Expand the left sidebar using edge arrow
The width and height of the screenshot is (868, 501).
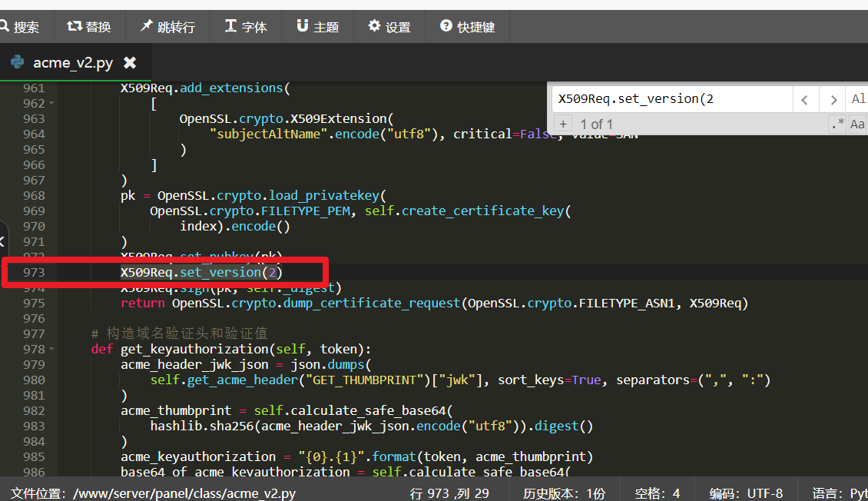(3, 241)
